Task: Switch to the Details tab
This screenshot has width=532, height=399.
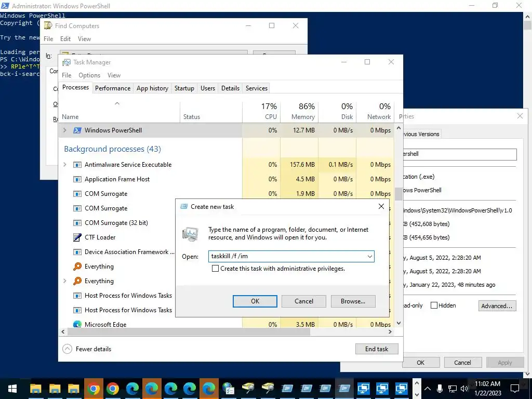Action: (230, 88)
